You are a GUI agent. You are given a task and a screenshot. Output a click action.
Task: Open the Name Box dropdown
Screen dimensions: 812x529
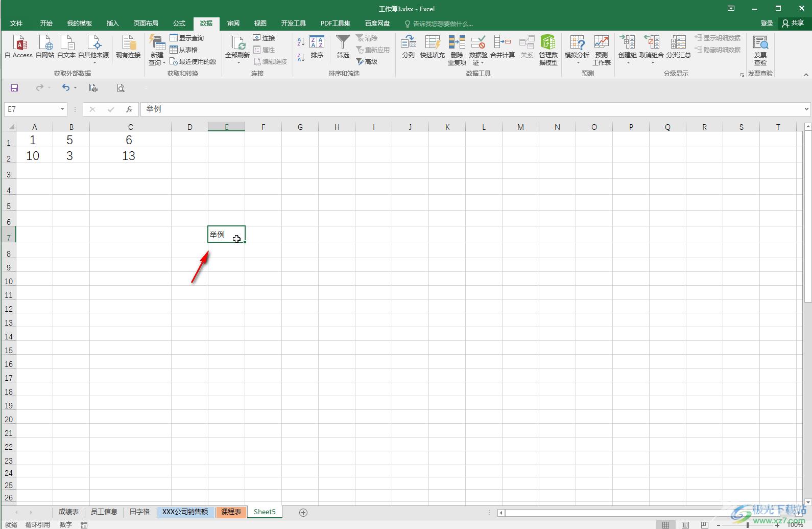click(62, 109)
